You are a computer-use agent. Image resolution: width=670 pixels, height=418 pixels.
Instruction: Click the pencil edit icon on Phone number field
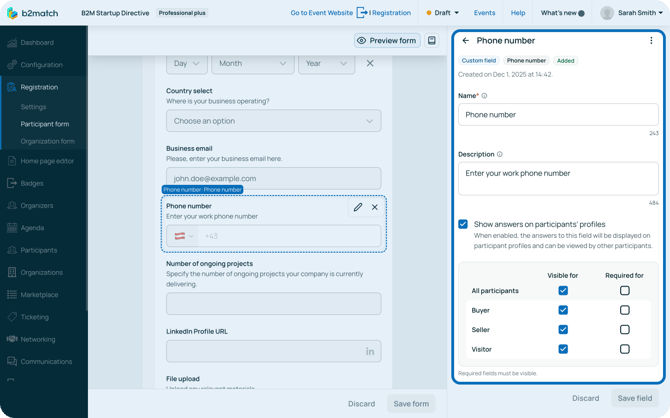[x=358, y=207]
